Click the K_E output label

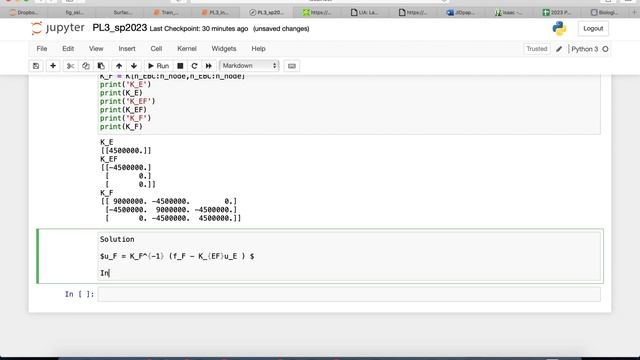tap(107, 142)
